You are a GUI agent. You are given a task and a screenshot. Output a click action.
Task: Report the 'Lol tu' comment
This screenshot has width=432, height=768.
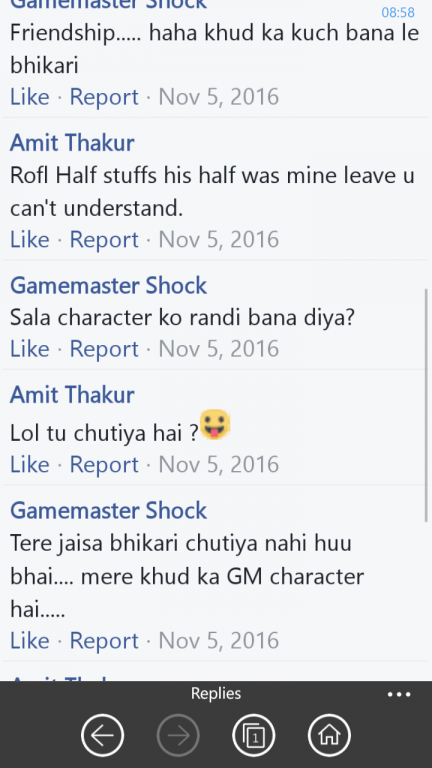[x=104, y=465]
